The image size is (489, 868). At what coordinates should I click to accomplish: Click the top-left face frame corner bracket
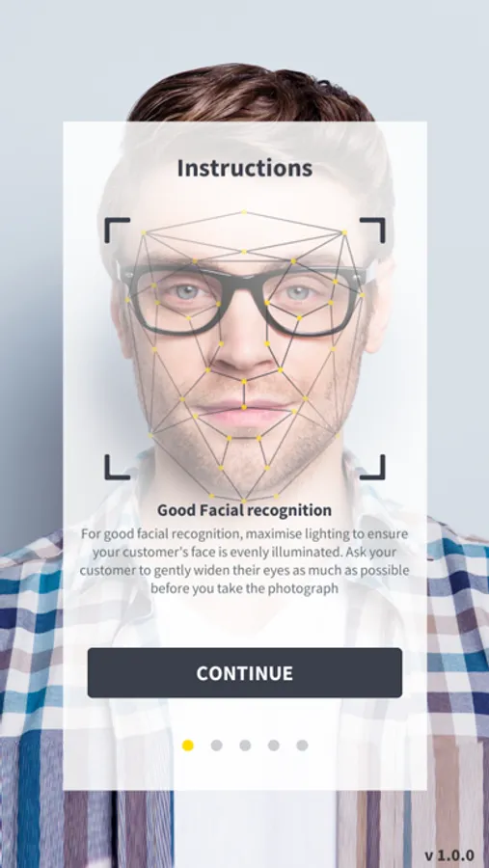(x=117, y=230)
